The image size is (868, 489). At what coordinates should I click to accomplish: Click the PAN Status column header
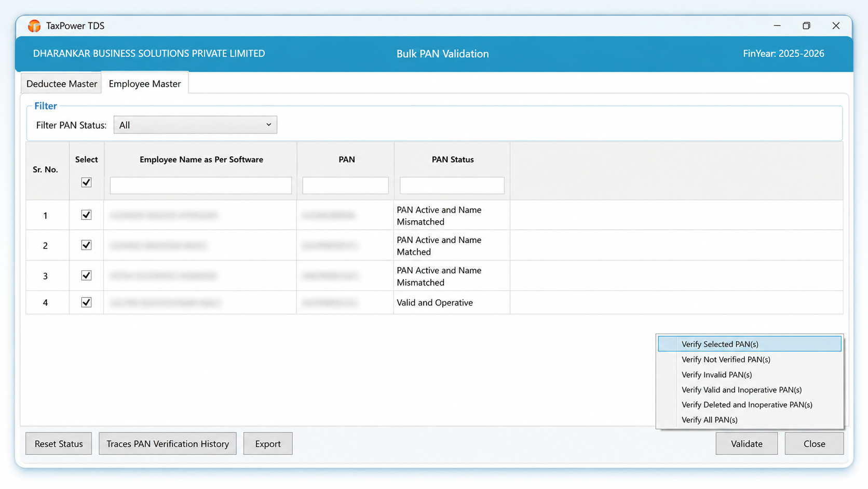click(453, 160)
